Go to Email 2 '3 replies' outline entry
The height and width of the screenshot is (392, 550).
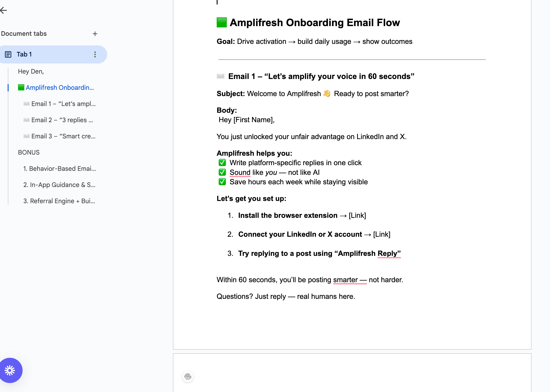coord(62,120)
